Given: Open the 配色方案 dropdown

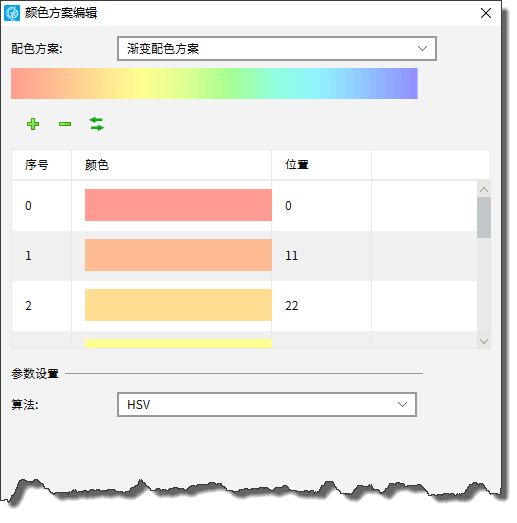Looking at the screenshot, I should 277,49.
